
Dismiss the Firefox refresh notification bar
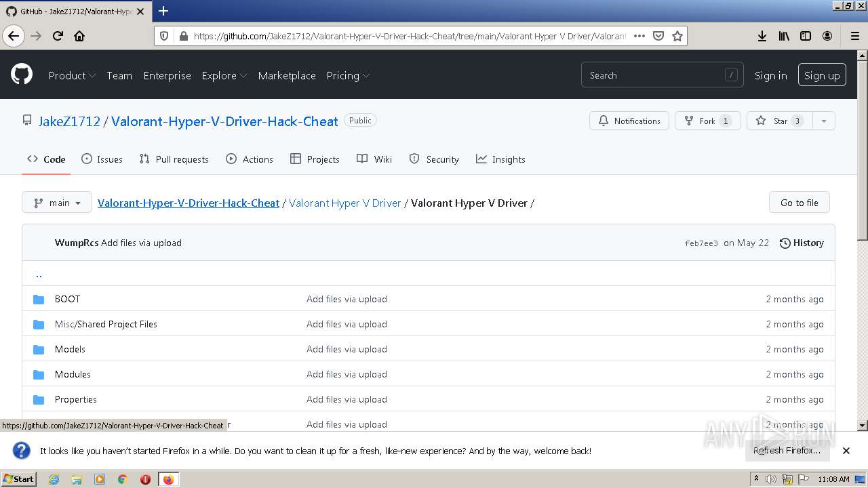(846, 450)
